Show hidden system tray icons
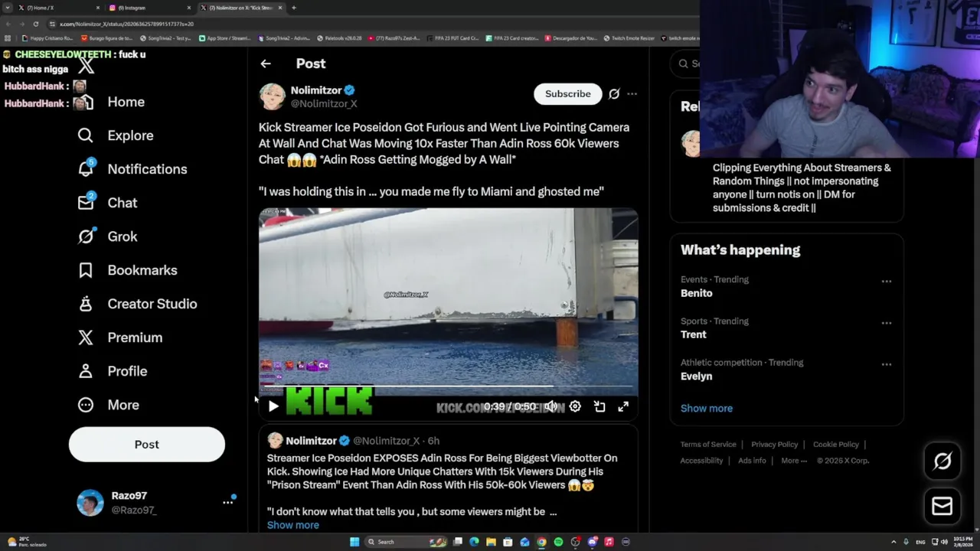 point(893,542)
